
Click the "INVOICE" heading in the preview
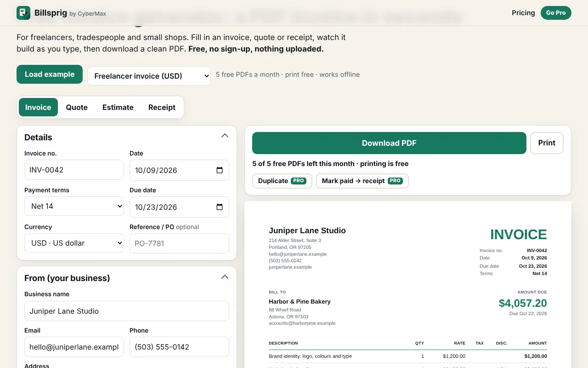click(x=519, y=235)
